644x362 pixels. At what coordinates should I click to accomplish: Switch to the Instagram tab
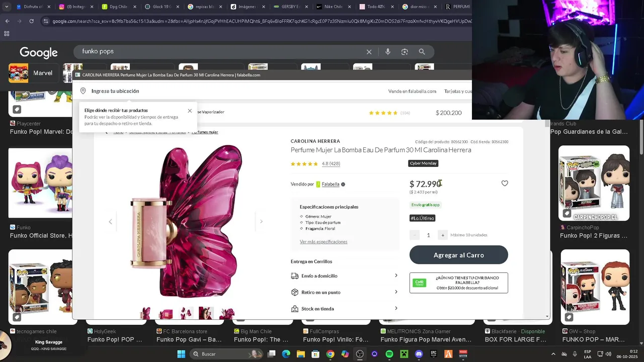tap(73, 7)
